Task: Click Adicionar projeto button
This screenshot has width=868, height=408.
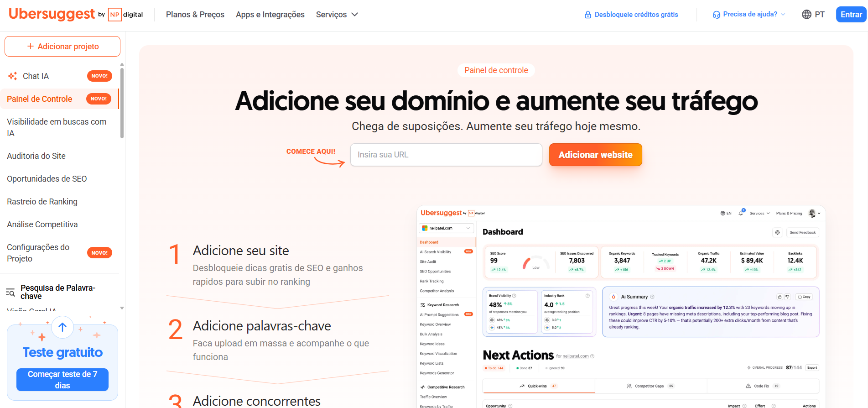Action: (x=62, y=47)
